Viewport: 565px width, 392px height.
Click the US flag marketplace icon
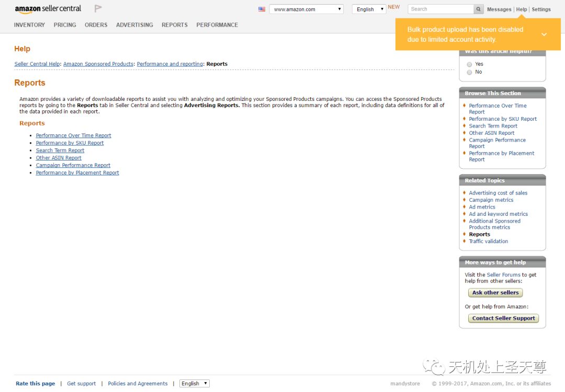pos(262,9)
